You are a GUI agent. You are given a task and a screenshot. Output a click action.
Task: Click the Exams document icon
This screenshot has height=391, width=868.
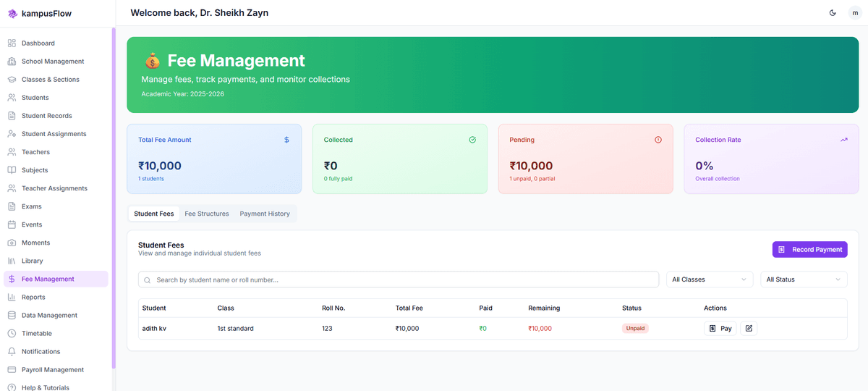pos(12,206)
